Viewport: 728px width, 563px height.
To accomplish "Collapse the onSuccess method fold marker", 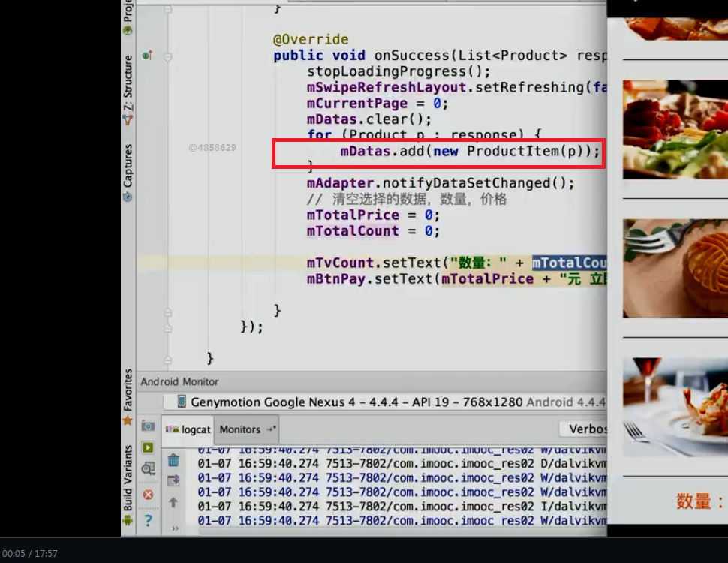I will coord(168,56).
